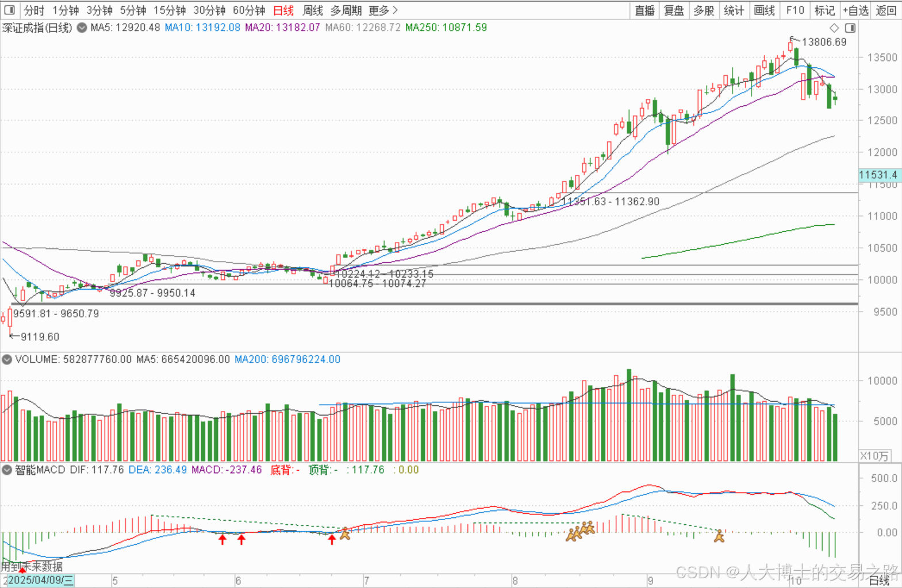Open the F10 company info

795,10
